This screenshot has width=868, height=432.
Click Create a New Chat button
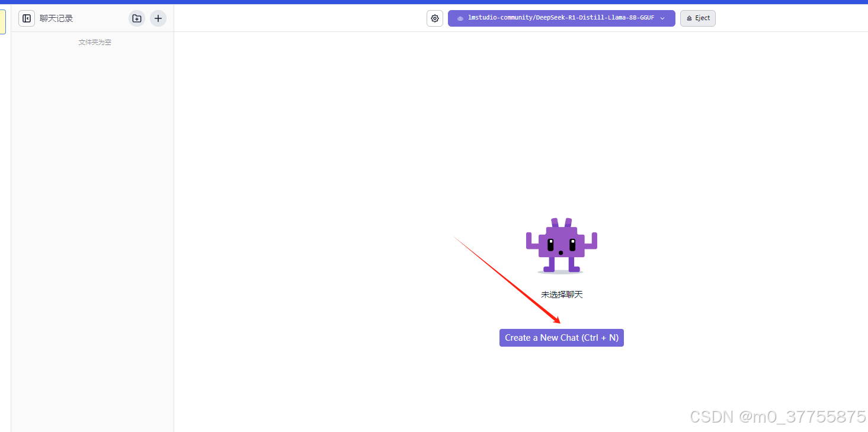pyautogui.click(x=562, y=338)
